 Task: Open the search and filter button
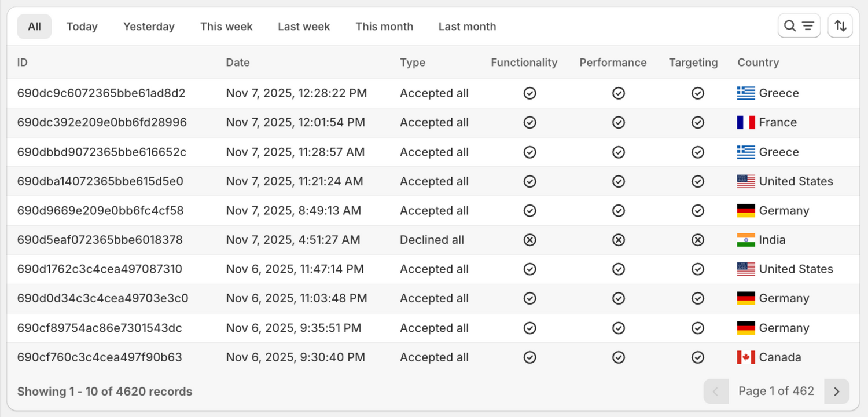pos(799,26)
